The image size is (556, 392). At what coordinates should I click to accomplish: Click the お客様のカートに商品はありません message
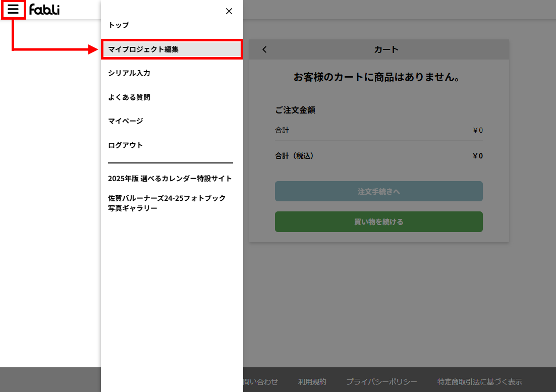coord(379,78)
